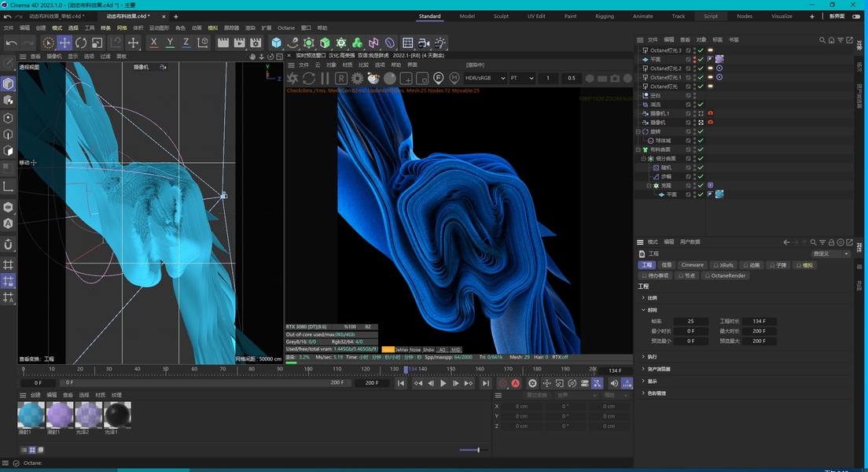Select the Move tool in top toolbar
Viewport: 868px width, 472px height.
(x=64, y=42)
